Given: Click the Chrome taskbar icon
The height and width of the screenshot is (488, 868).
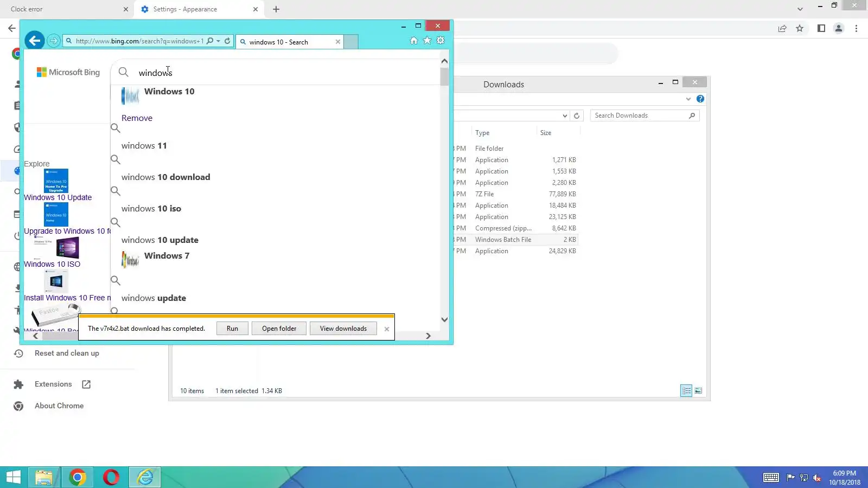Looking at the screenshot, I should [x=78, y=477].
